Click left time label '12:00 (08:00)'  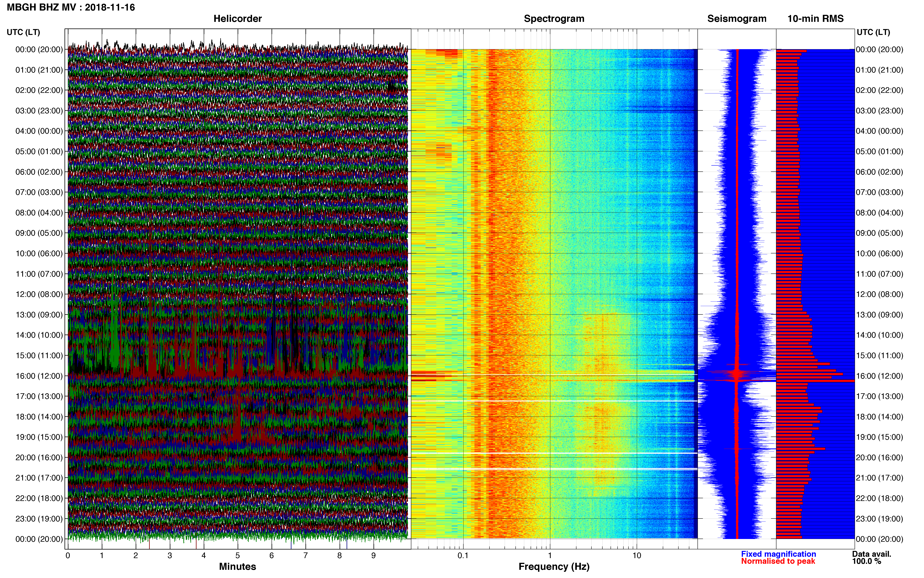click(39, 294)
